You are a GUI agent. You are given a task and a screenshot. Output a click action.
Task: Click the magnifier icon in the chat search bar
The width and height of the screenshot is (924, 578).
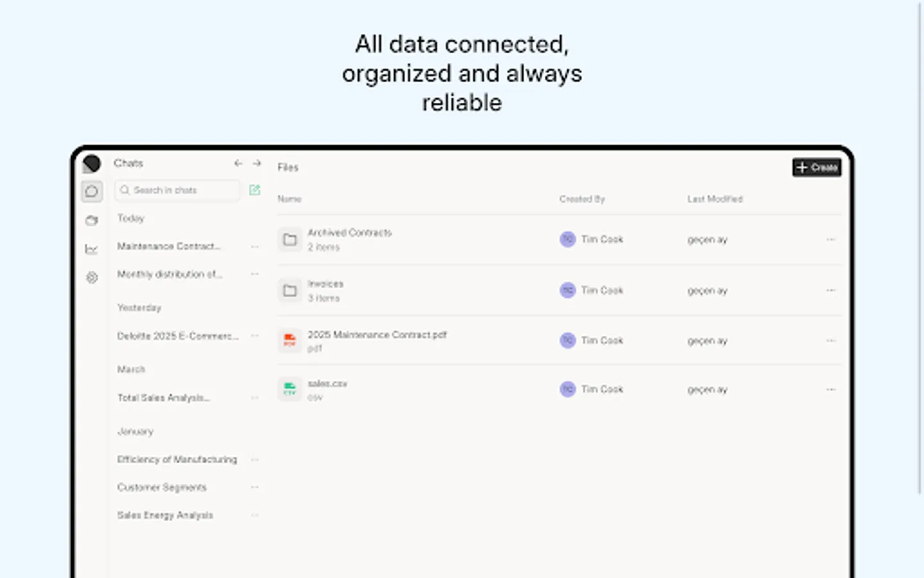pyautogui.click(x=126, y=190)
